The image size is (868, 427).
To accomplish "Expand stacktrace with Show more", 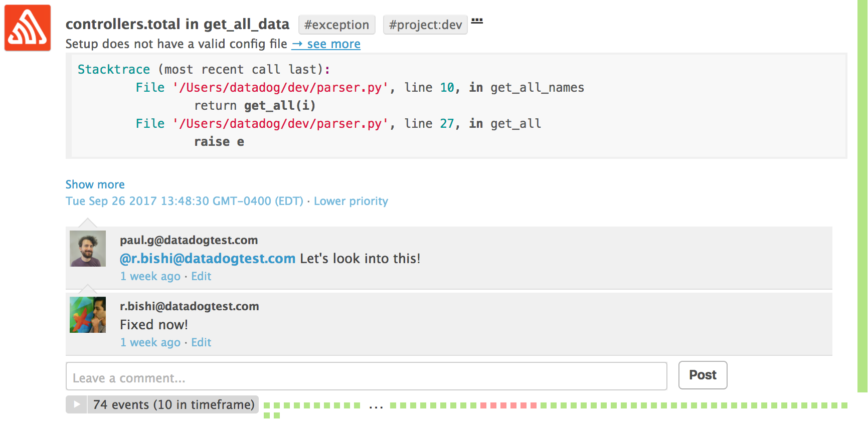I will click(95, 184).
